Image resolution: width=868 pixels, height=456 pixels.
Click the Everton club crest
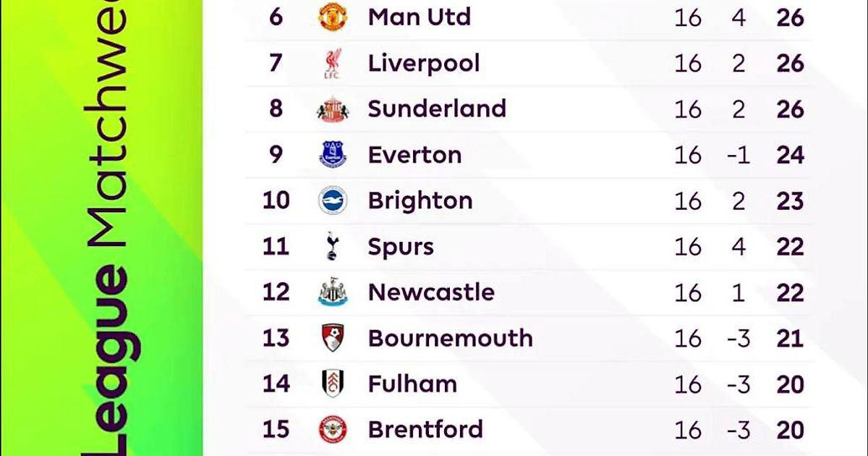[x=333, y=155]
